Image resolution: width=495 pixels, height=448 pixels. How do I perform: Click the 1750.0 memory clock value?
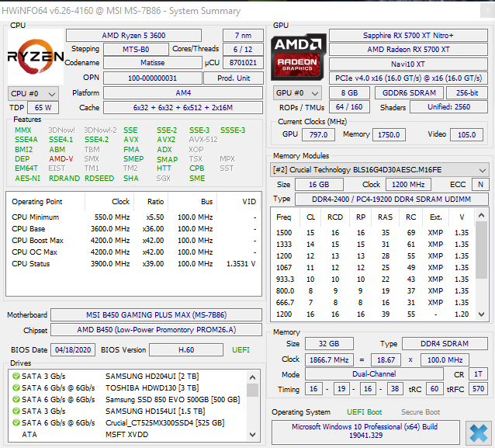pyautogui.click(x=389, y=135)
